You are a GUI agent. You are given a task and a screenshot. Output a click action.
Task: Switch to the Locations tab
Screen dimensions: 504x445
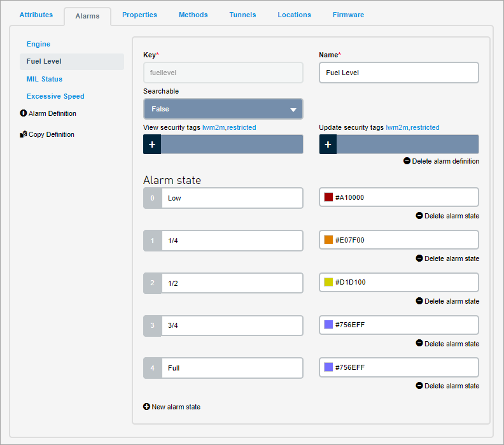click(x=295, y=15)
